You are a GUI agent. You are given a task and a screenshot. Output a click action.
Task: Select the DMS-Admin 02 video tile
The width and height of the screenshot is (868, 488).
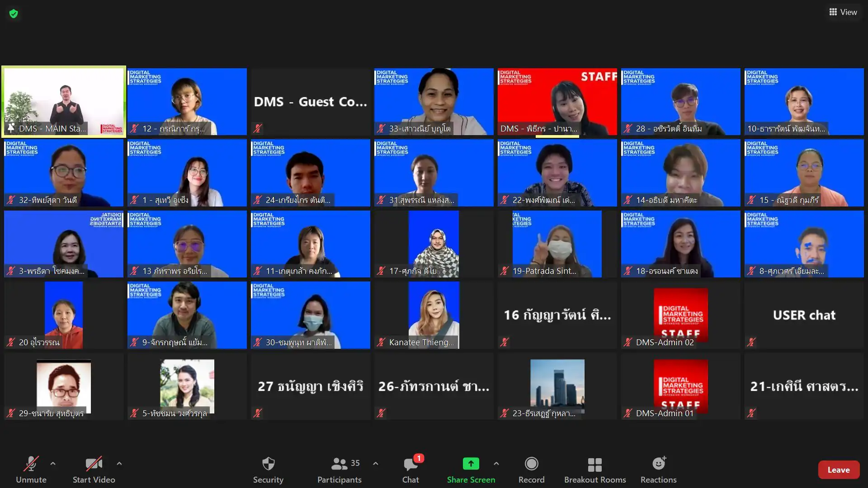tap(680, 315)
